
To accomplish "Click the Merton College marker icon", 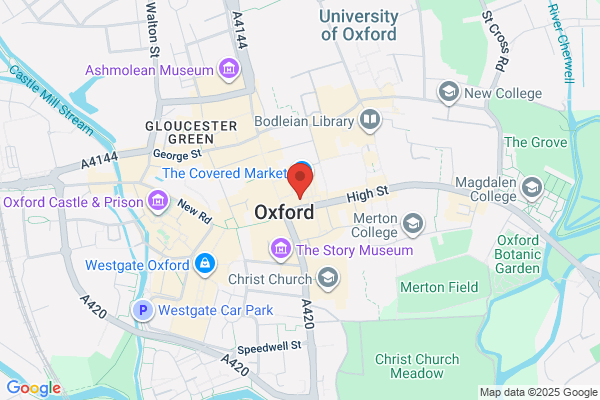I will click(412, 224).
